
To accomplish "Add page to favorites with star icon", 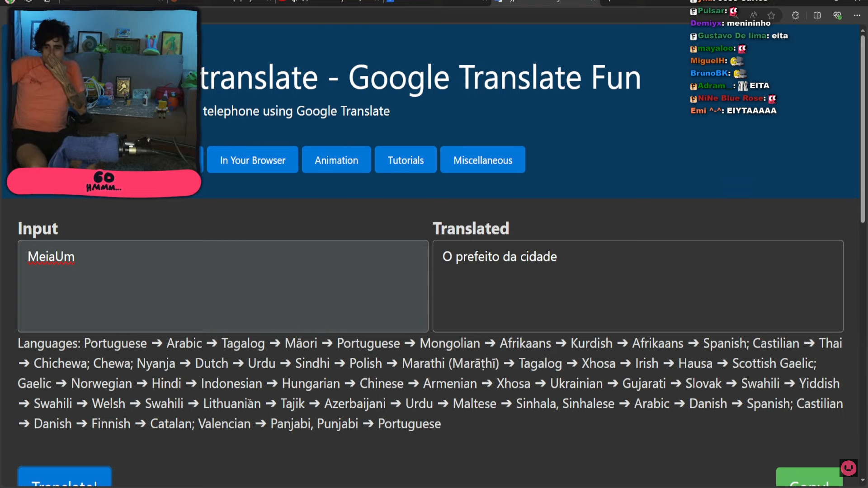I will (x=771, y=15).
